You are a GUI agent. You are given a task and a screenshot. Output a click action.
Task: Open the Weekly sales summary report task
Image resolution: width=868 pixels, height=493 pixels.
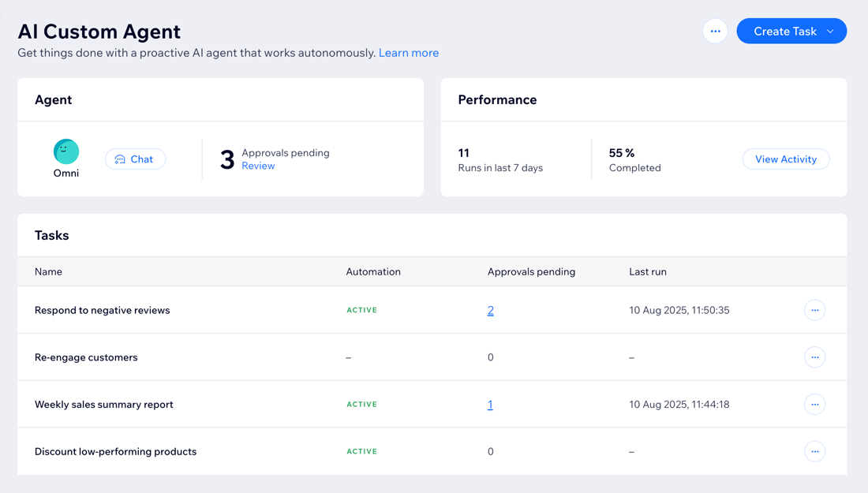103,405
